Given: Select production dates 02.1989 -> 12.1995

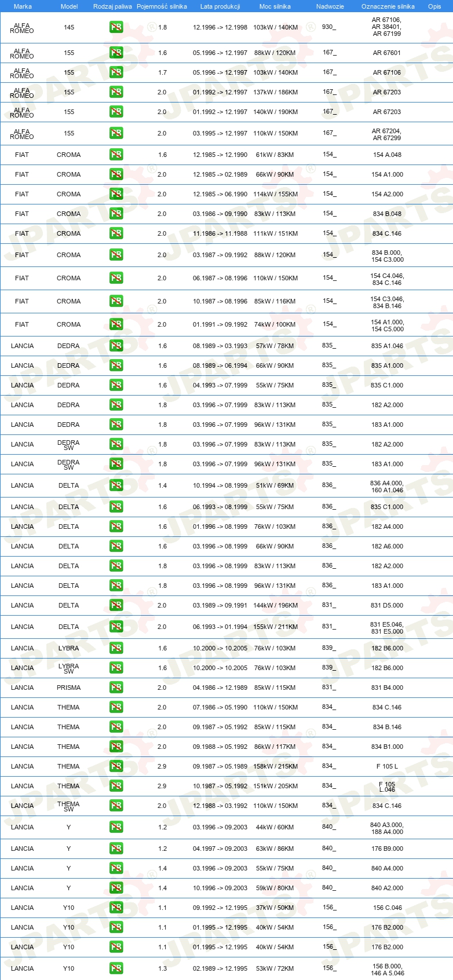Looking at the screenshot, I should tap(220, 968).
